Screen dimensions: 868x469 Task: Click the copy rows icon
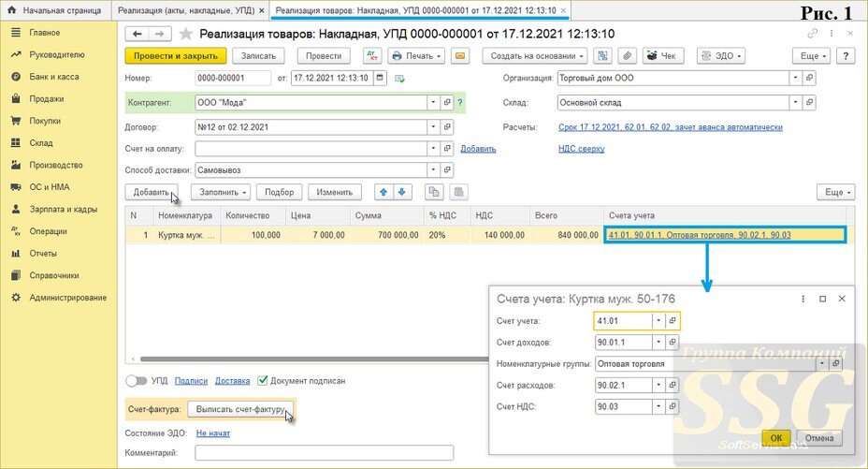coord(434,192)
